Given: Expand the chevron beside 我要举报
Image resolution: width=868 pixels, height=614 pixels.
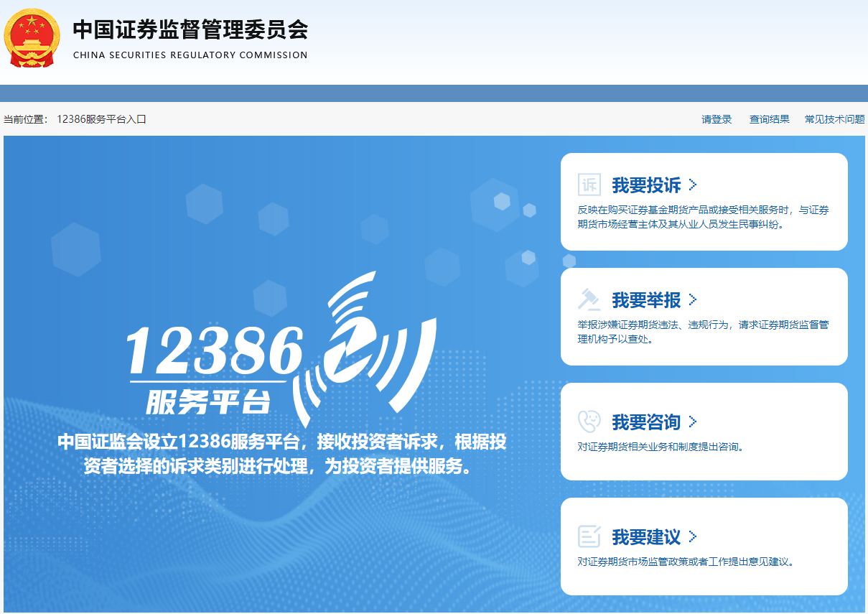Looking at the screenshot, I should tap(693, 299).
